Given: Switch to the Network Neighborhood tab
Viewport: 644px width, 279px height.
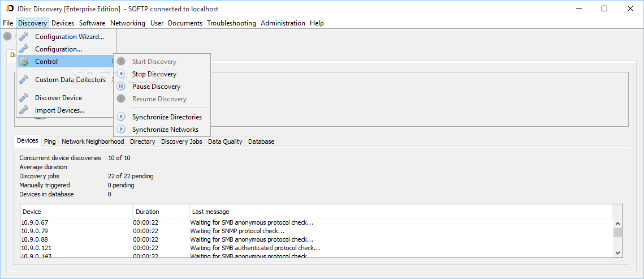Looking at the screenshot, I should [93, 141].
